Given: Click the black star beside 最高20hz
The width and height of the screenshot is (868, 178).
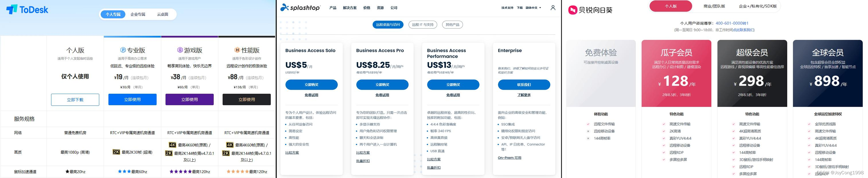Looking at the screenshot, I should click(x=67, y=172).
